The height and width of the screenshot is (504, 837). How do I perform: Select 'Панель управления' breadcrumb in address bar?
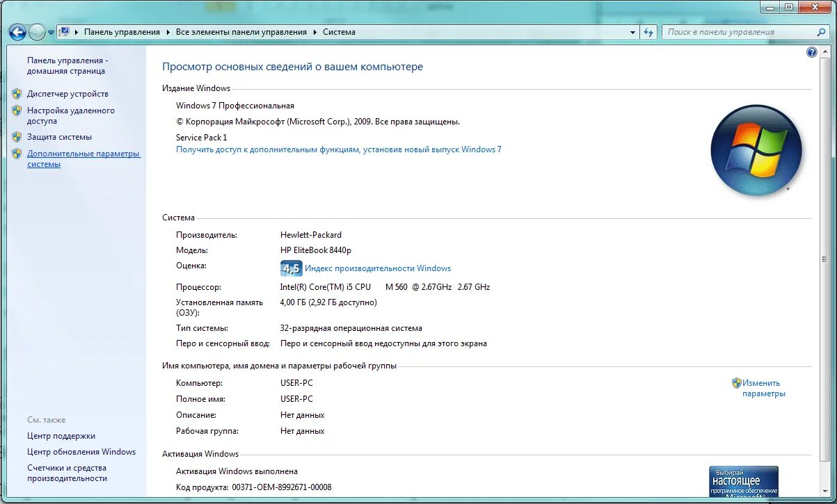pos(122,32)
